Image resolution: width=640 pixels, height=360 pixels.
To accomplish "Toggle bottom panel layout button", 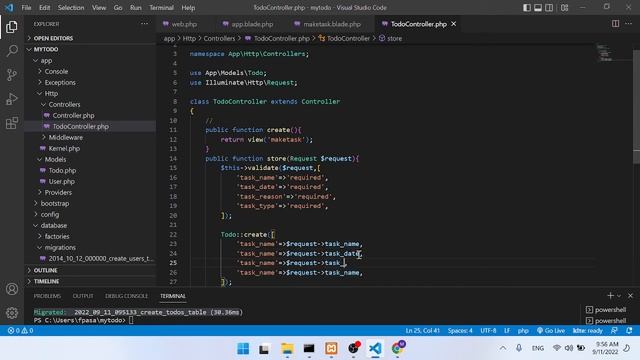I will [x=538, y=8].
